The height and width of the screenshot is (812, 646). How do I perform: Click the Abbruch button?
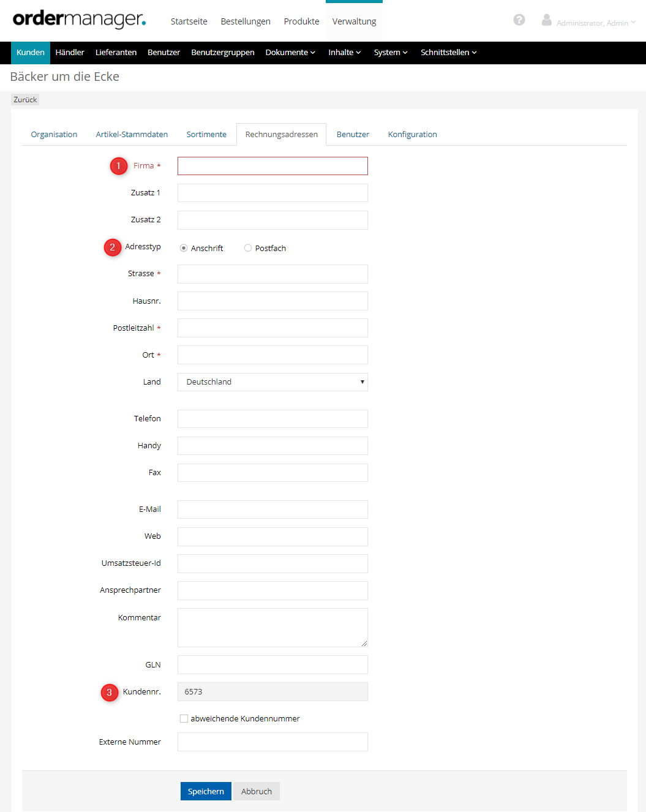click(x=257, y=791)
